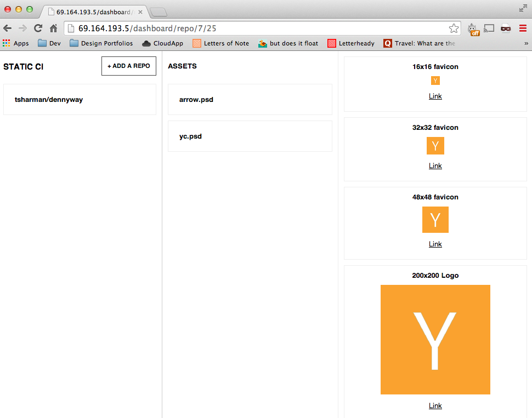The height and width of the screenshot is (418, 532).
Task: Open the Dev bookmarks folder
Action: [49, 43]
